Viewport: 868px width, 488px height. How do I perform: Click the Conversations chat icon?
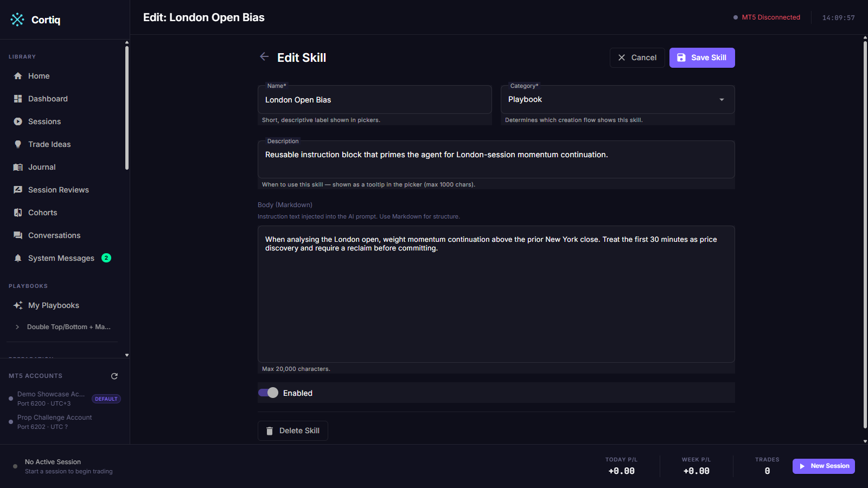[x=18, y=235]
